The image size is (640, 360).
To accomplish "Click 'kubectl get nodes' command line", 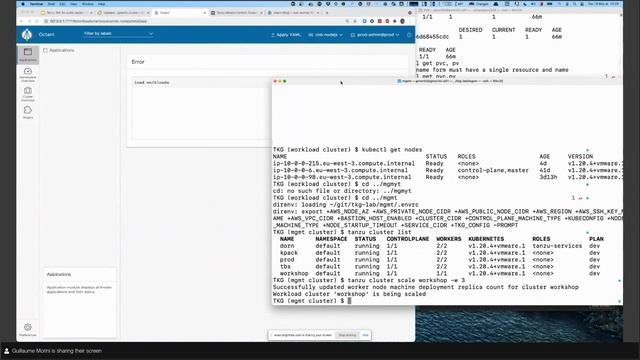I will pos(392,150).
